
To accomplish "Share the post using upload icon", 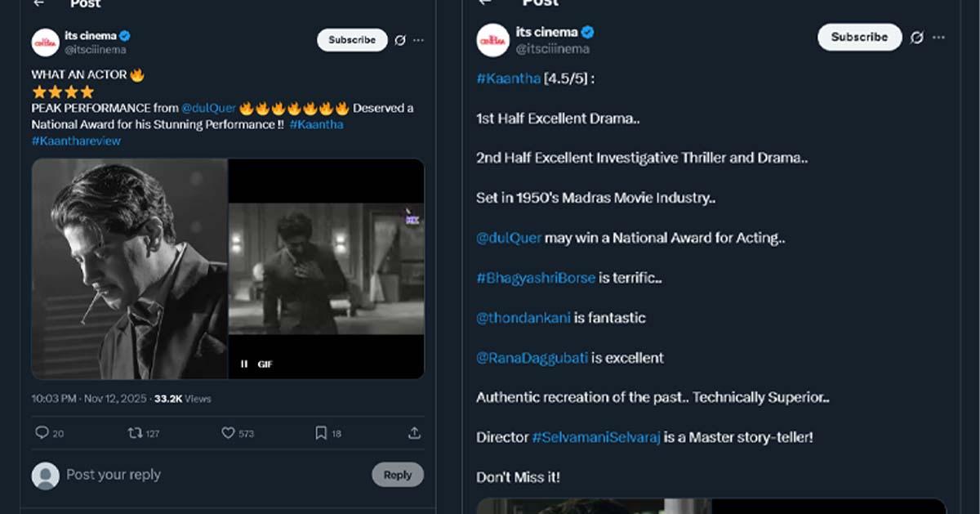I will [414, 433].
